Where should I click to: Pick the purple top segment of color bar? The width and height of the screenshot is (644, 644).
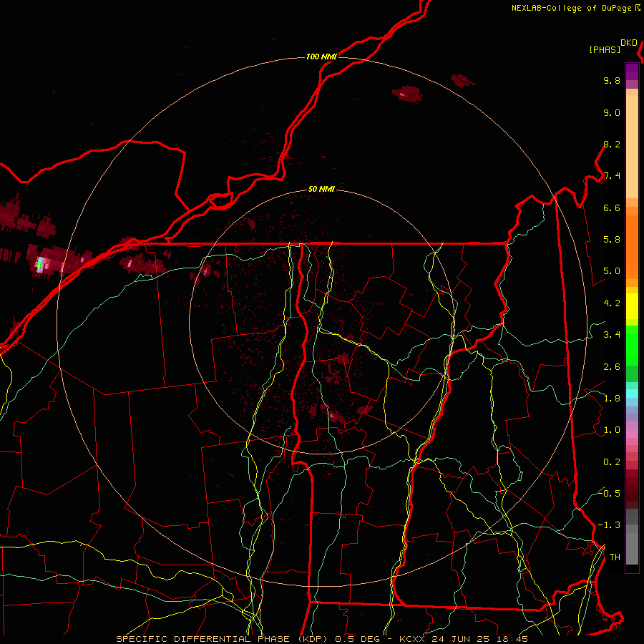click(632, 72)
